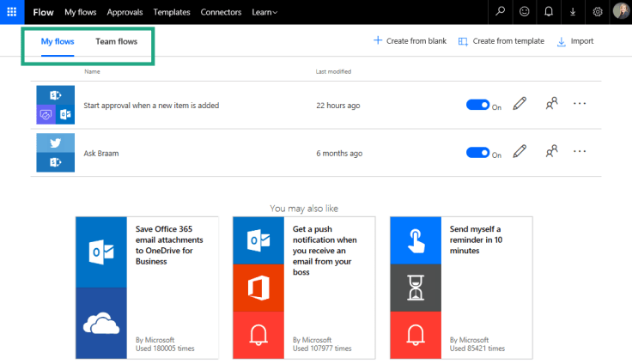Click Create from blank
Image resolution: width=632 pixels, height=364 pixels.
tap(410, 41)
